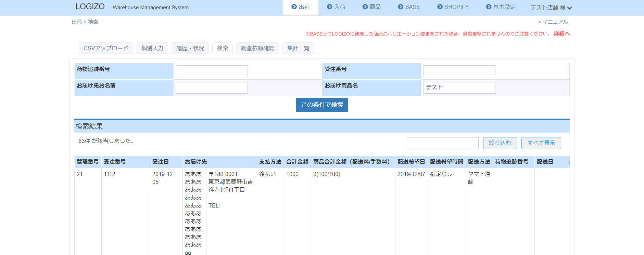Click the 配送日 column header
Screen dimensions: 644x255
click(x=551, y=162)
